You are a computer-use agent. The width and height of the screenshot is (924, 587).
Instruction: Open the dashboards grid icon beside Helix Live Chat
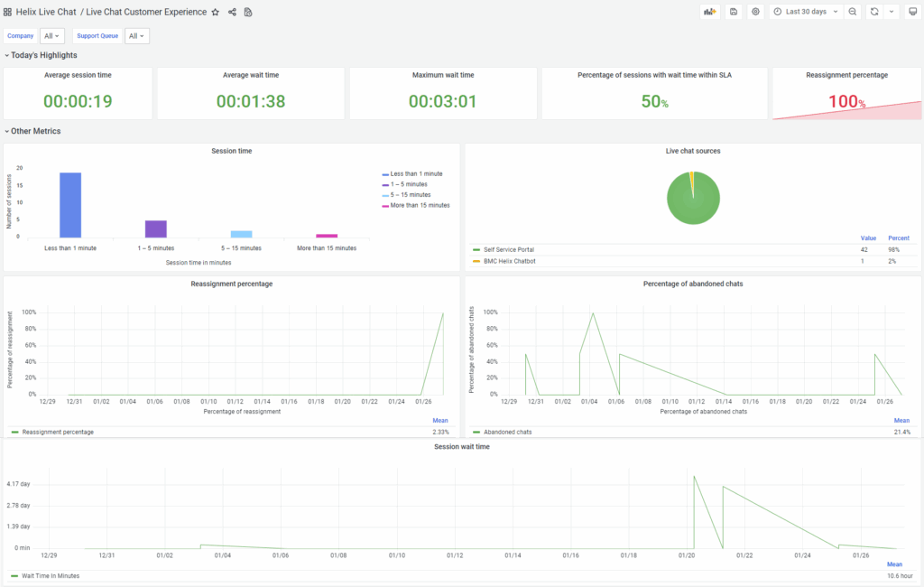click(x=8, y=12)
